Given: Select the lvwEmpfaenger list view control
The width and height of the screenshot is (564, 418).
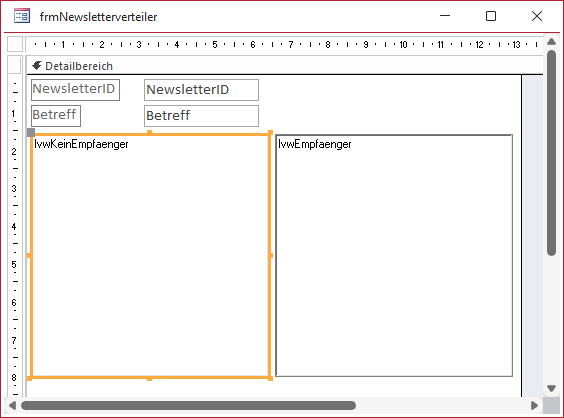Looking at the screenshot, I should pos(394,256).
